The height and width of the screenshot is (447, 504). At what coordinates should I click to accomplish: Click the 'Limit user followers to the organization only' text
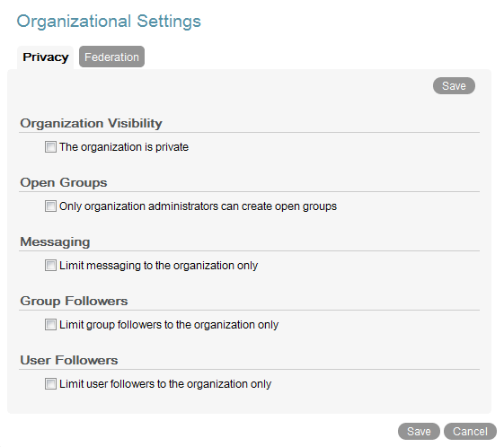165,384
